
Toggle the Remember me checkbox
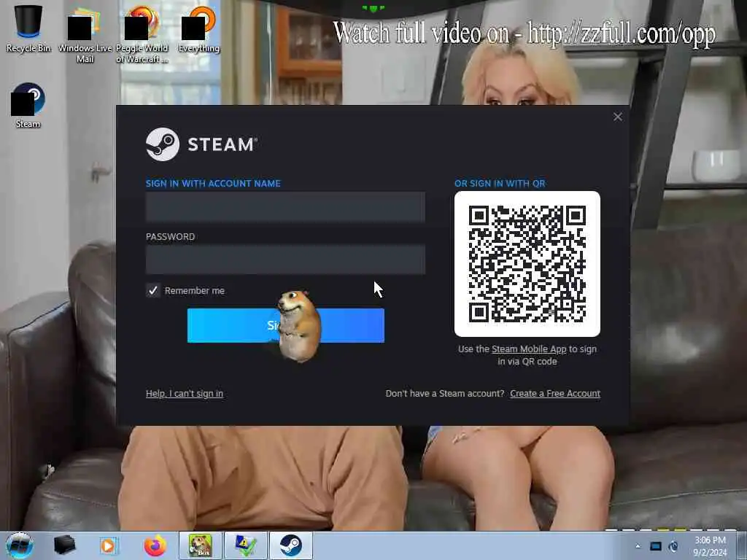pyautogui.click(x=153, y=290)
